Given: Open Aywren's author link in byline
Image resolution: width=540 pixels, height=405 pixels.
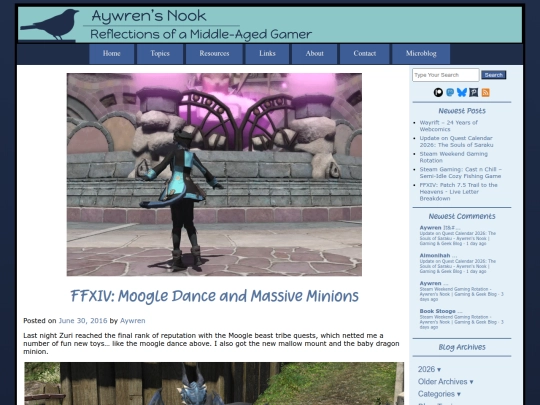Looking at the screenshot, I should click(133, 321).
